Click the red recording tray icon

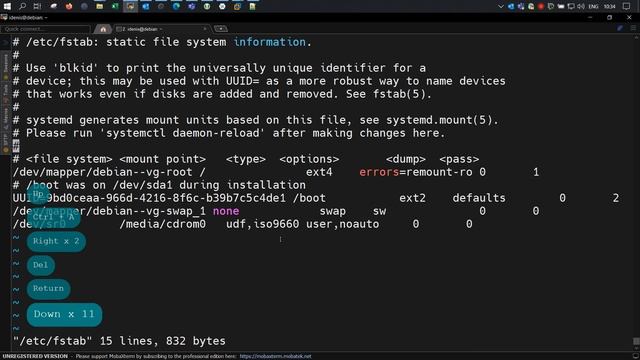(541, 7)
